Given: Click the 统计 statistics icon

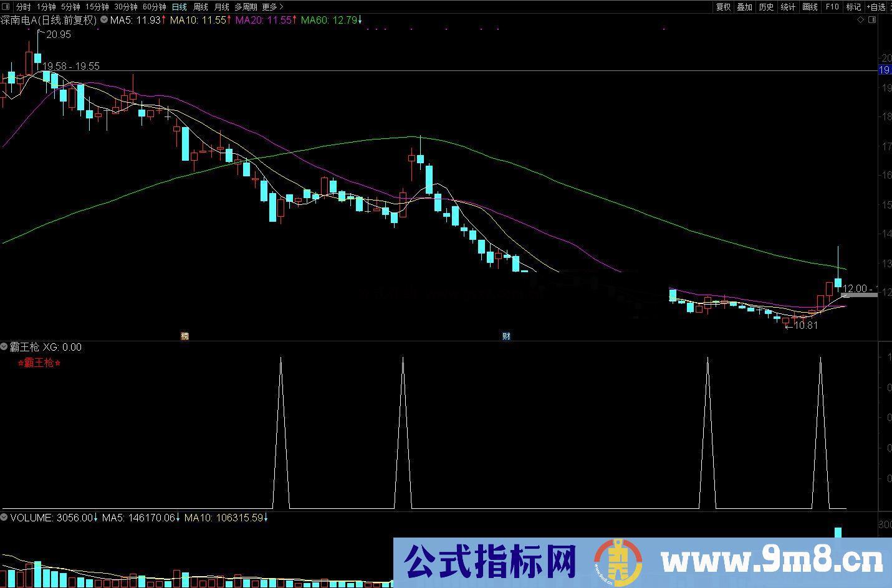Looking at the screenshot, I should (x=787, y=7).
